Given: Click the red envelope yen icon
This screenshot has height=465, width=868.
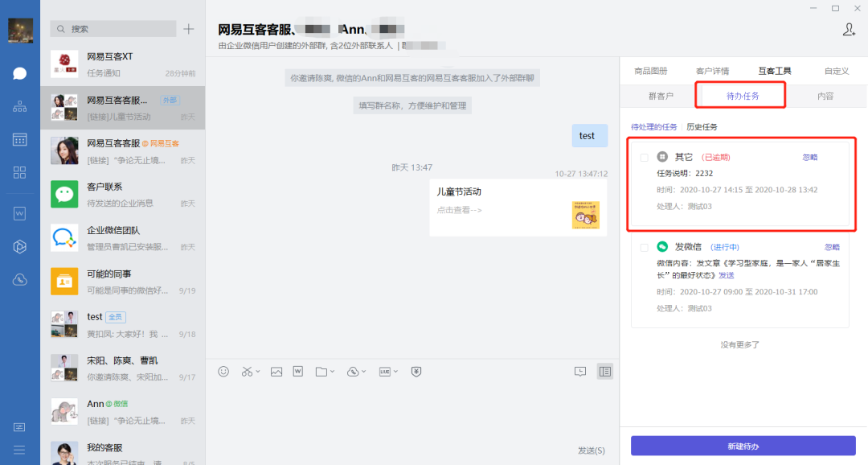Looking at the screenshot, I should pos(416,372).
